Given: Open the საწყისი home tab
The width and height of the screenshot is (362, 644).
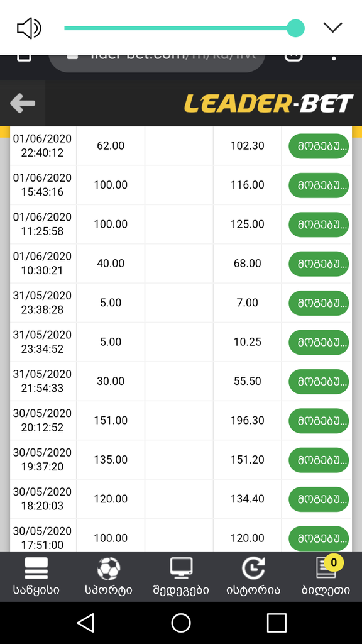Looking at the screenshot, I should [x=36, y=576].
